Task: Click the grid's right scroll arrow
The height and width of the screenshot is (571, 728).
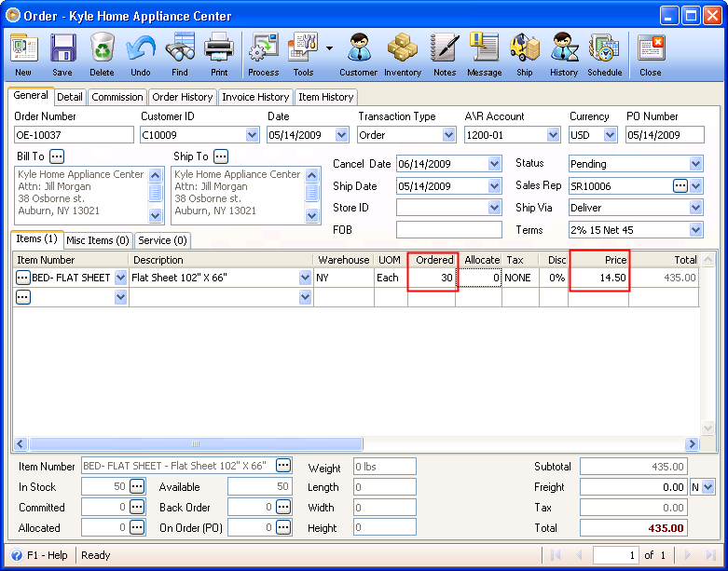Action: [x=692, y=444]
